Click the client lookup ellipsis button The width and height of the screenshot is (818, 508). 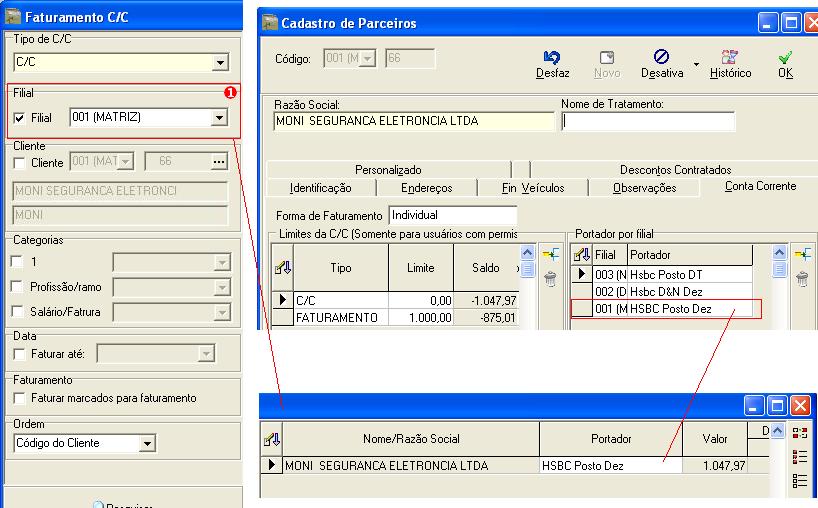pos(219,162)
